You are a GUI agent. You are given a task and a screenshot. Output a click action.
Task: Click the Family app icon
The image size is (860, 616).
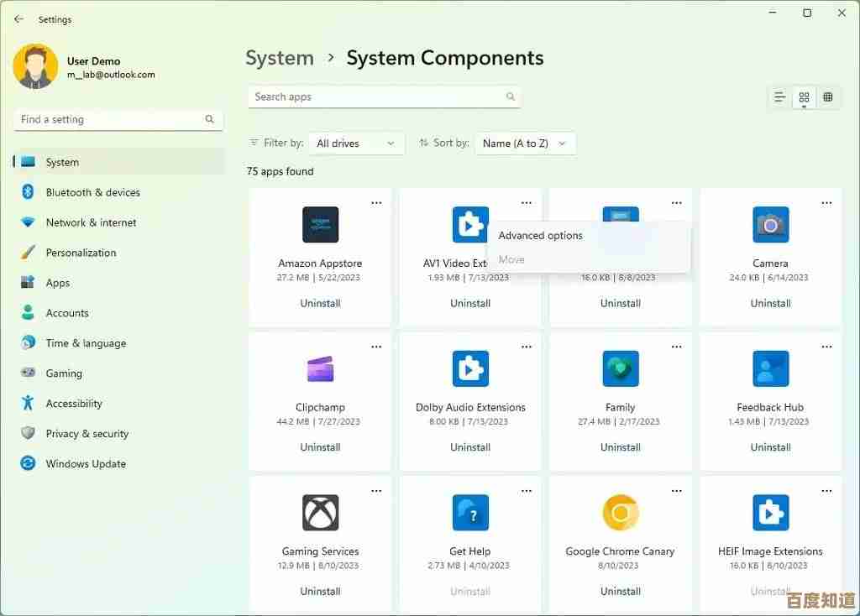pyautogui.click(x=621, y=369)
